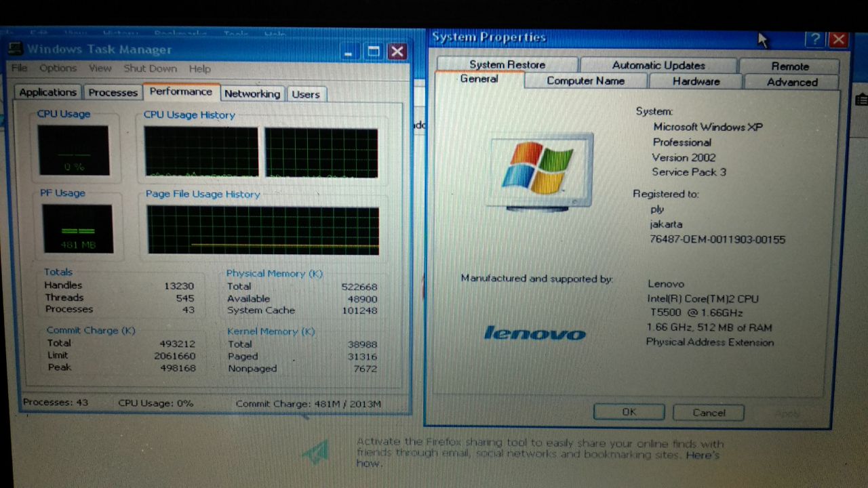Click the 'Service Pack 3' text
Viewport: 868px width, 488px height.
point(689,172)
